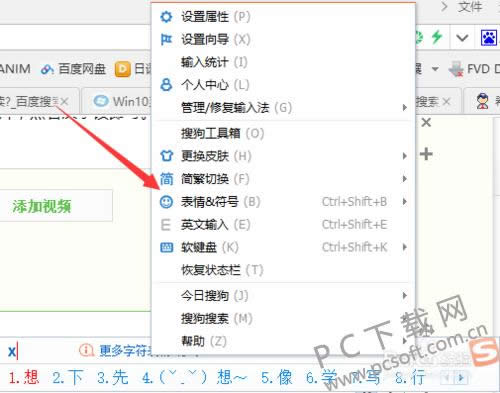
Task: Click the plus icon on right panel
Action: point(426,154)
